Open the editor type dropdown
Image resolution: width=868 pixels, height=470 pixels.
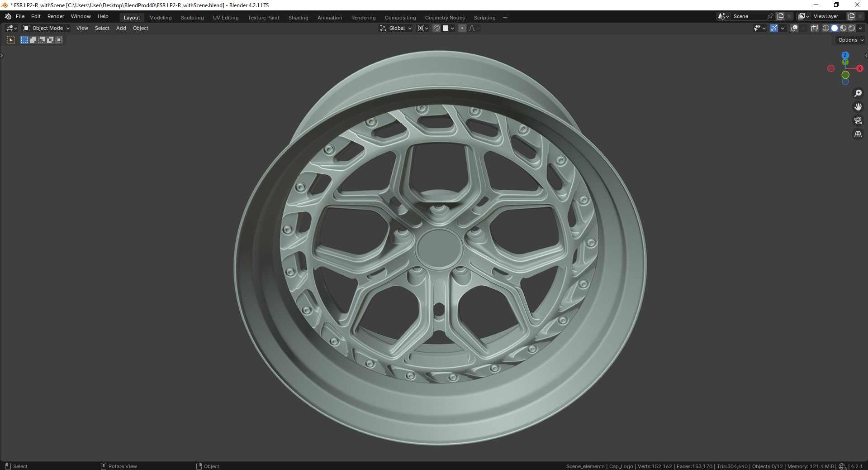pyautogui.click(x=12, y=28)
